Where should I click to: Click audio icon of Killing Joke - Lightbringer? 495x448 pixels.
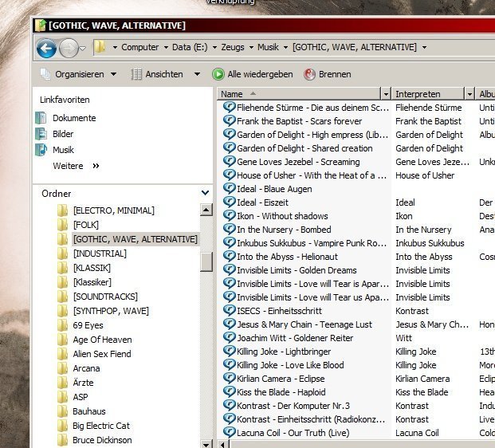[x=230, y=352]
